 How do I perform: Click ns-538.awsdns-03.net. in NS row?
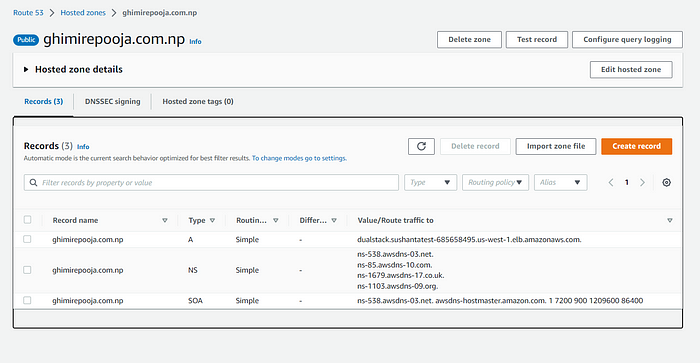point(396,255)
